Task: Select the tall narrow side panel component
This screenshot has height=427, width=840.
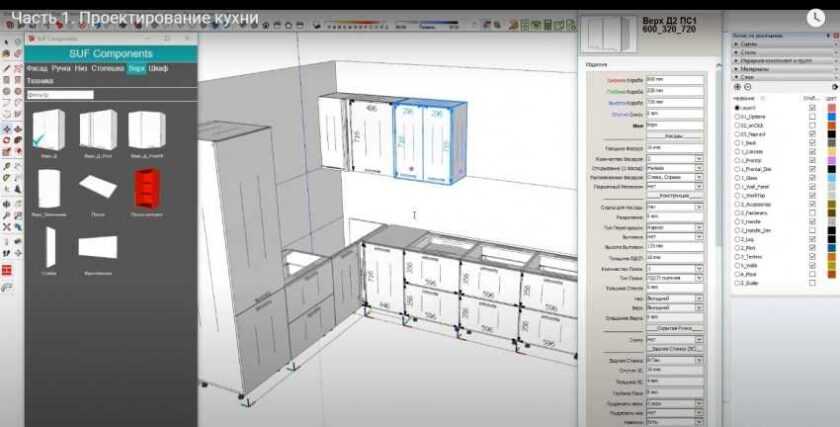Action: (x=50, y=246)
